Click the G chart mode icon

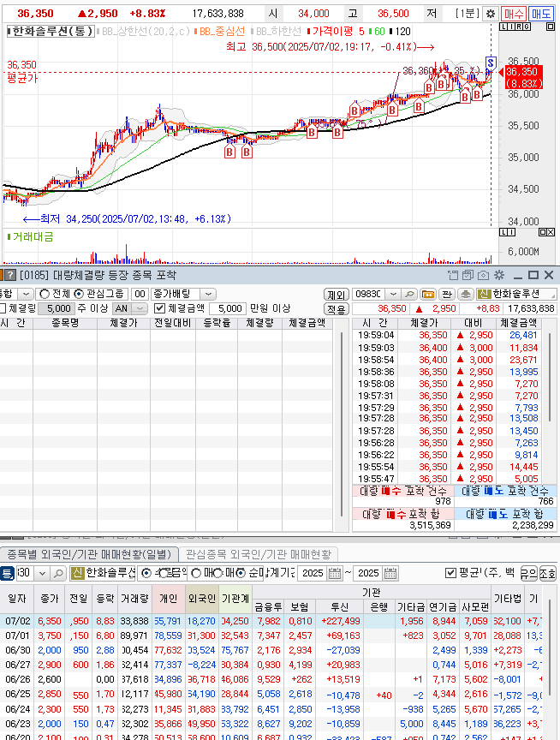pos(527,27)
